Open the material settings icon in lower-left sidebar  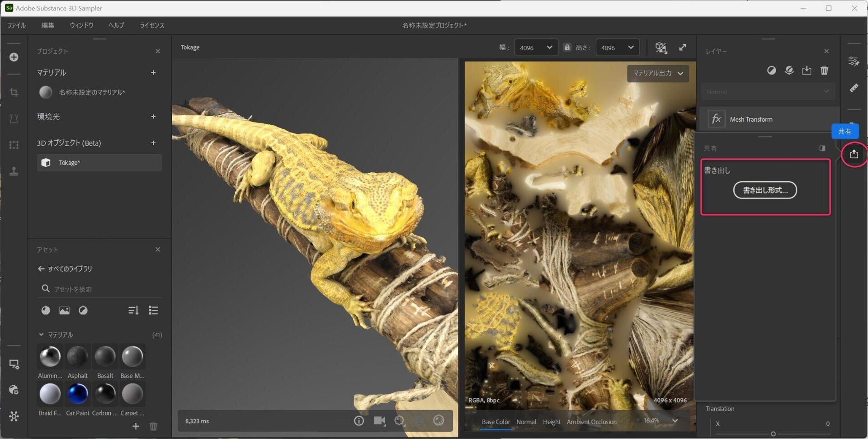pyautogui.click(x=14, y=390)
